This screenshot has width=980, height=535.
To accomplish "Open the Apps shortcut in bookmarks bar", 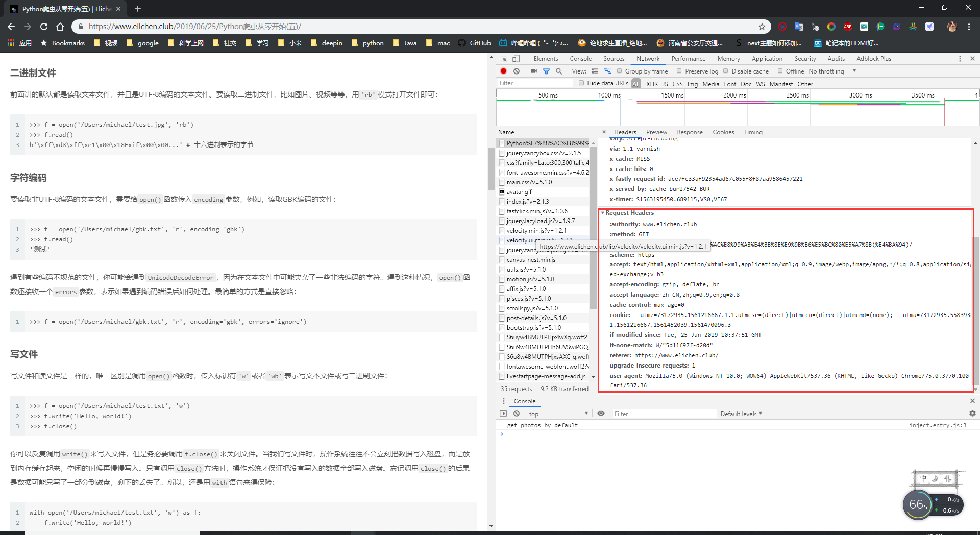I will [x=20, y=43].
